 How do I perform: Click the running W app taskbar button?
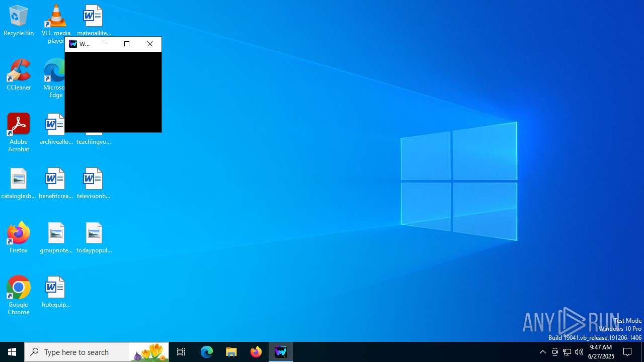[281, 352]
